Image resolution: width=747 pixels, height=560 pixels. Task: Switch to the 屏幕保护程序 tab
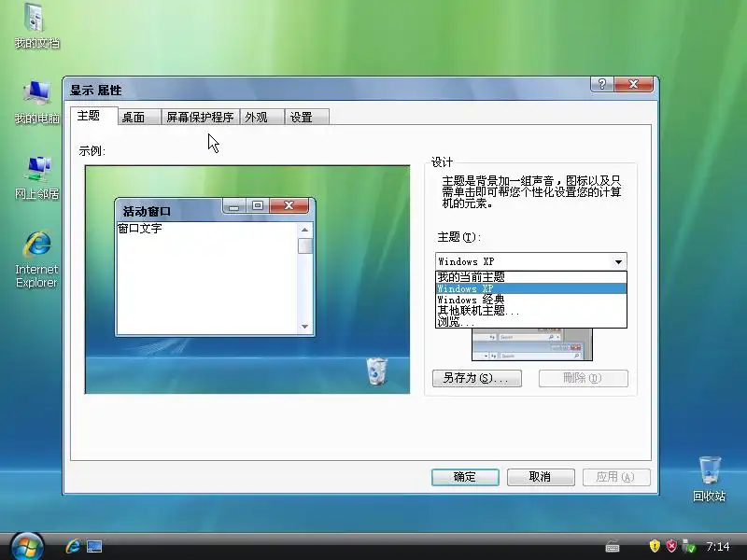point(200,118)
